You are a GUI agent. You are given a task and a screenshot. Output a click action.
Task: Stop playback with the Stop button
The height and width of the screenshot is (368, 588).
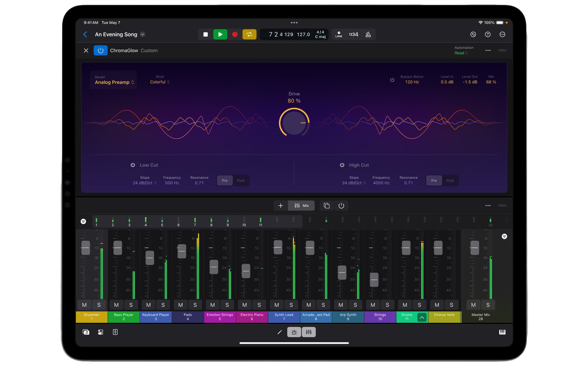[x=205, y=35]
